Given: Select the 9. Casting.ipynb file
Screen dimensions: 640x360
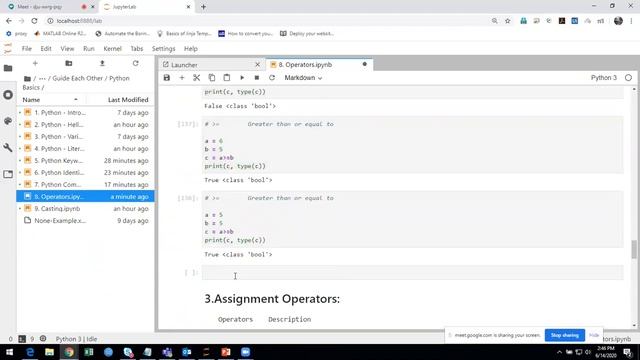Looking at the screenshot, I should (x=85, y=209).
